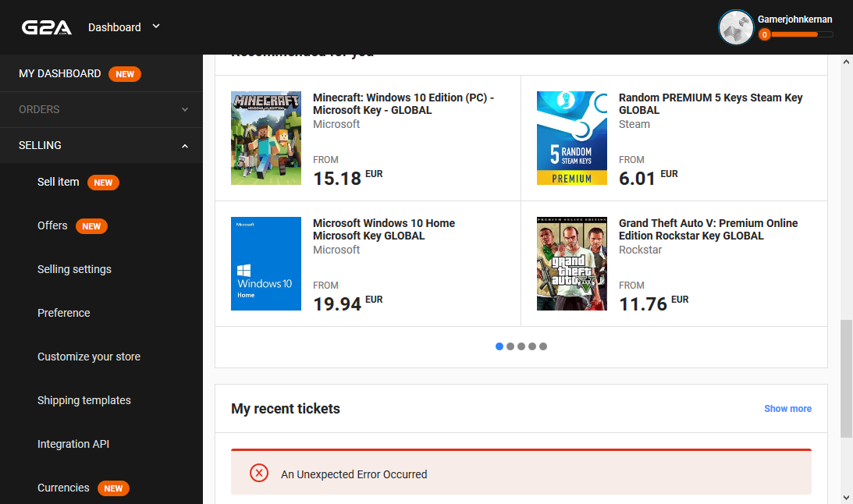Click the NEW badge beside Currencies
This screenshot has width=853, height=504.
pos(113,488)
